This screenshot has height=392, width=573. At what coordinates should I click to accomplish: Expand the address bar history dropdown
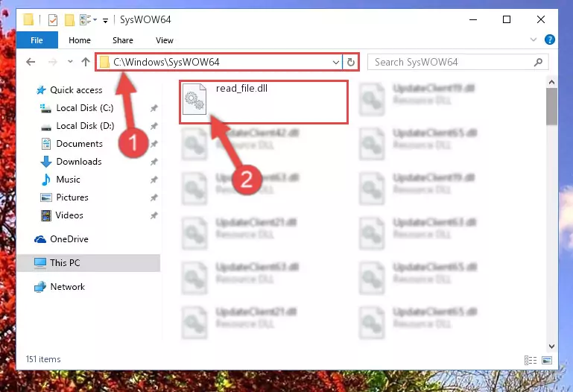coord(336,63)
